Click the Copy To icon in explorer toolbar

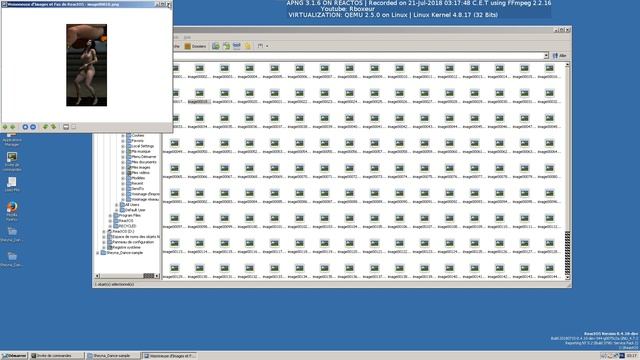pyautogui.click(x=226, y=46)
